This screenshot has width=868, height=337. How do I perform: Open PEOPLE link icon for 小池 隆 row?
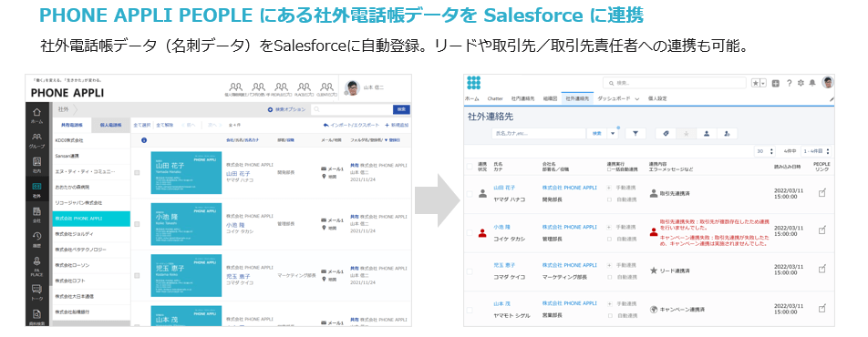(822, 230)
